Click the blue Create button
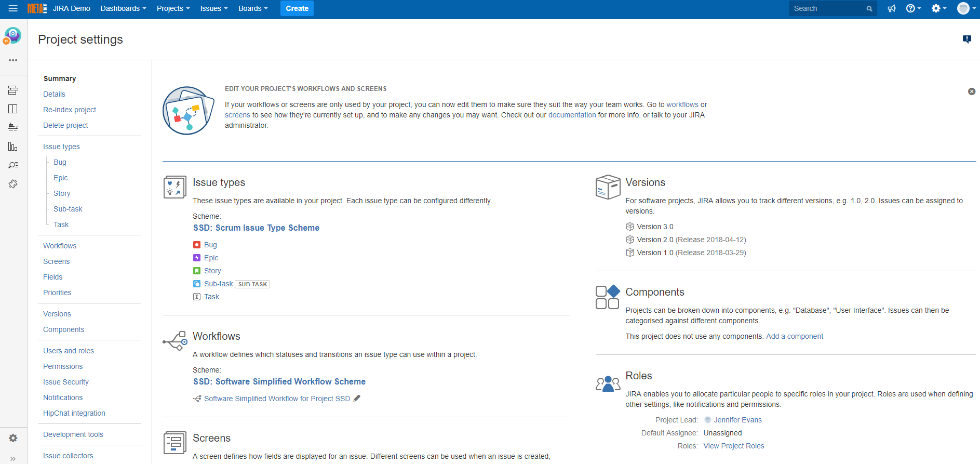980x464 pixels. (297, 8)
